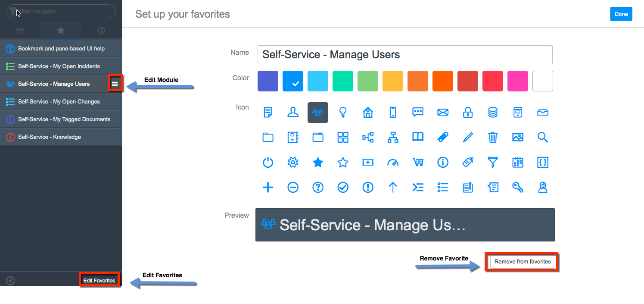Pick the filled star icon

tap(318, 163)
